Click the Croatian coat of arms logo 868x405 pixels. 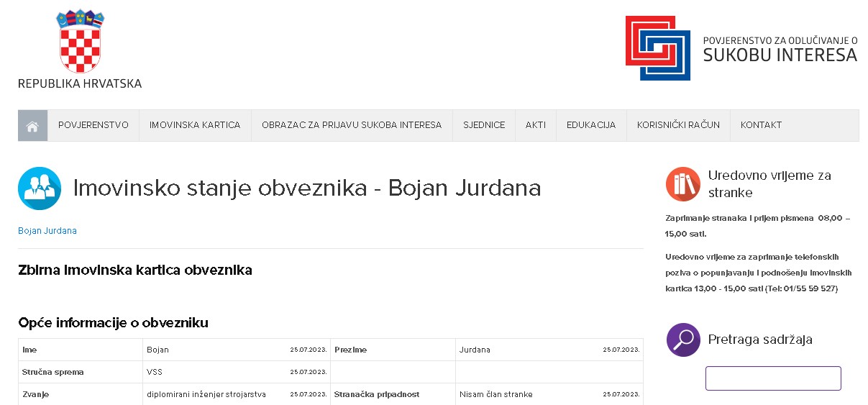[x=81, y=41]
